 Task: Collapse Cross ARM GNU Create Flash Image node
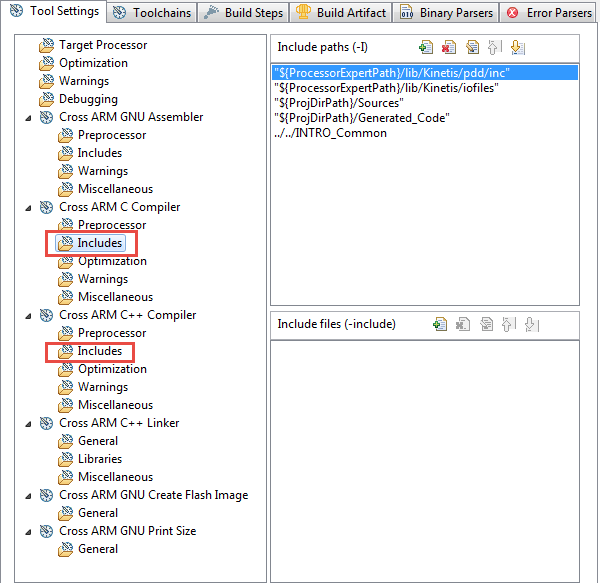click(x=28, y=496)
